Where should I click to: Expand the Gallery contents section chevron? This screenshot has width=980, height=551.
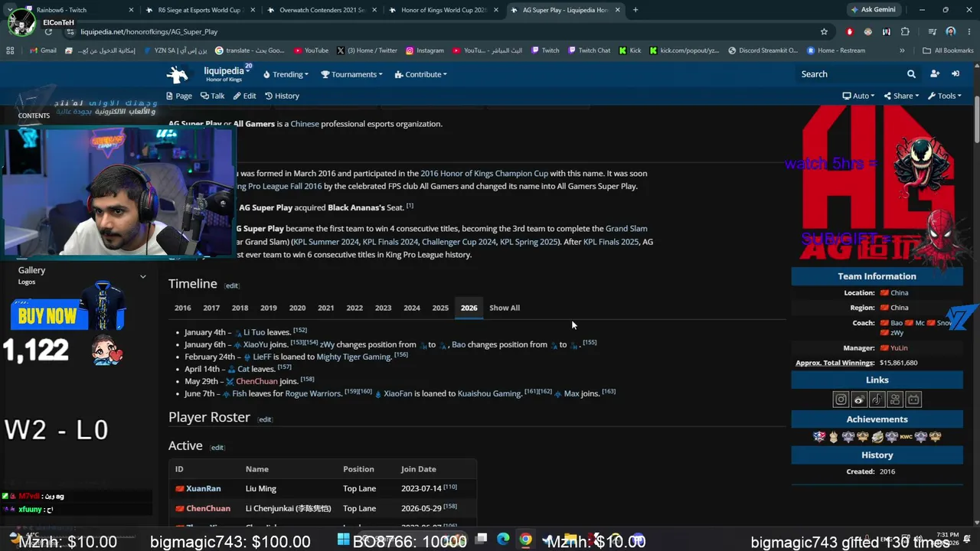coord(142,275)
